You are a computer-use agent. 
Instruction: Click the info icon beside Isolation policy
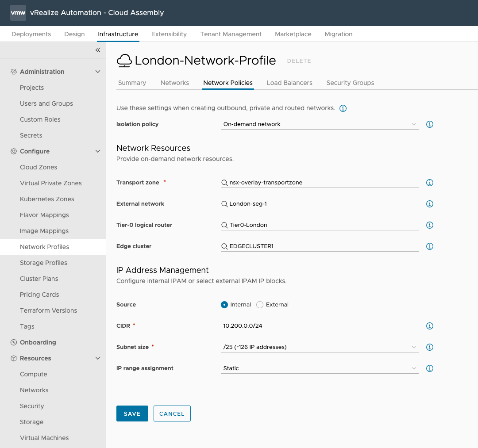click(x=429, y=124)
